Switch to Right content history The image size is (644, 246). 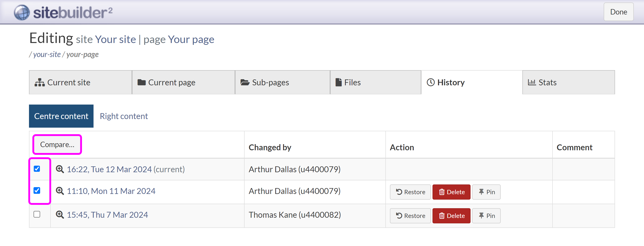[x=124, y=116]
